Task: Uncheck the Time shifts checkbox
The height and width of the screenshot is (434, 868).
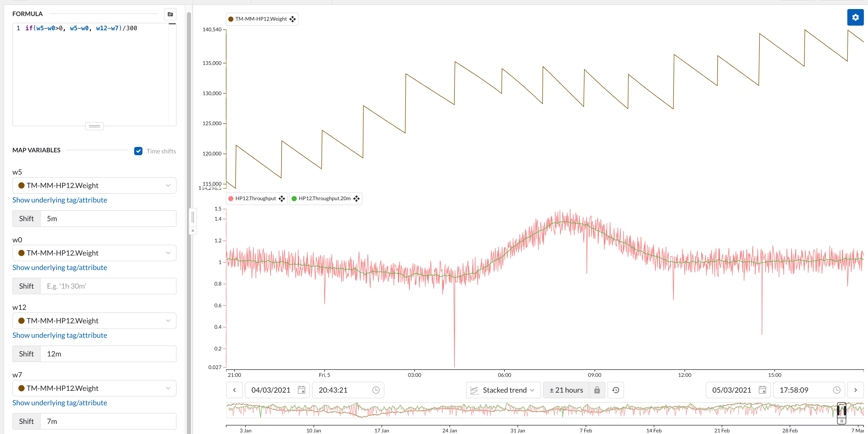Action: pos(138,151)
